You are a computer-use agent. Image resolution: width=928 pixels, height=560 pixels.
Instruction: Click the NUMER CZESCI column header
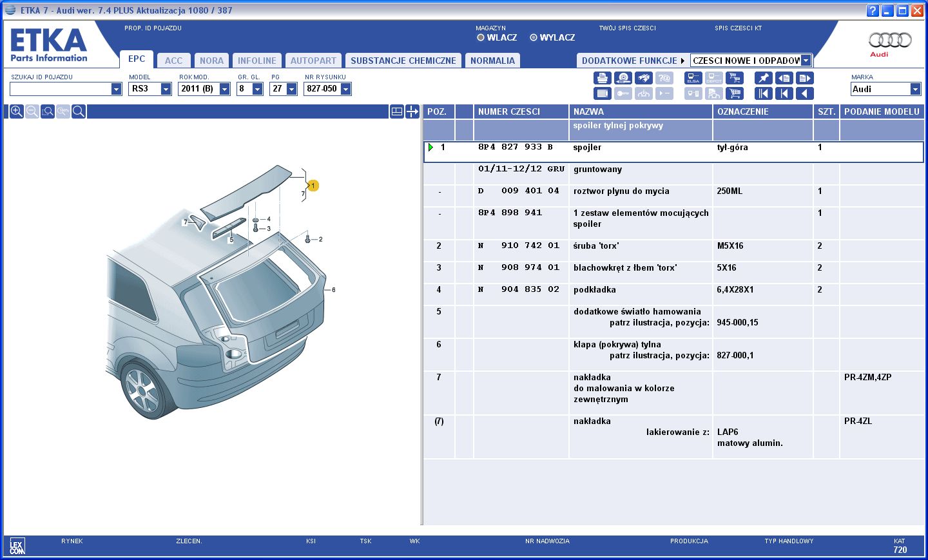click(521, 111)
